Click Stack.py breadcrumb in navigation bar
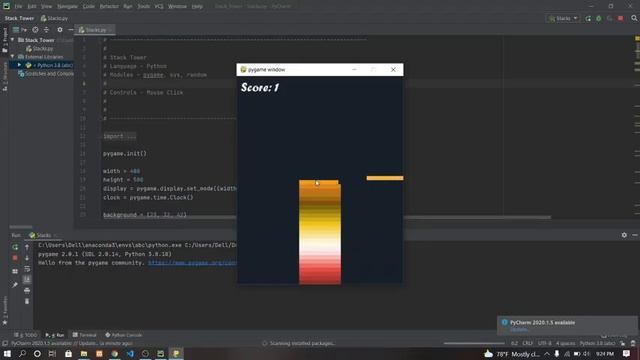 coord(54,18)
